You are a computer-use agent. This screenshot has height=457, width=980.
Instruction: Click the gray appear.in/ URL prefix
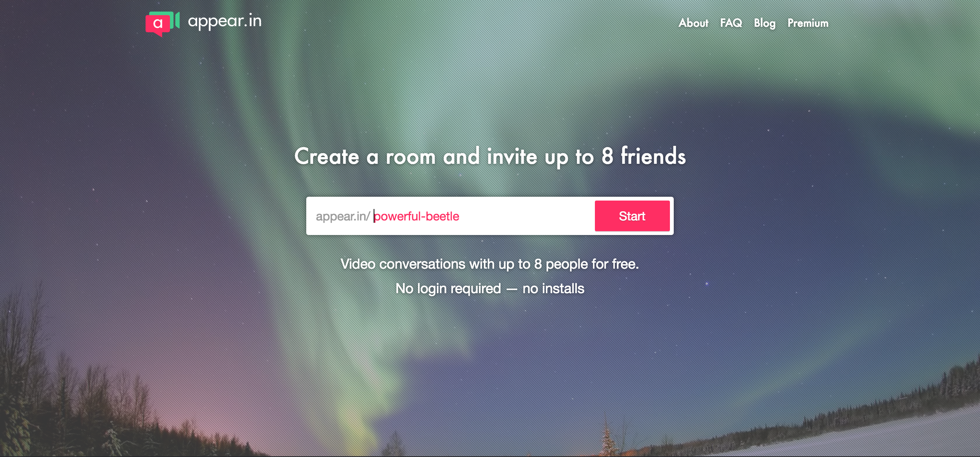coord(343,216)
